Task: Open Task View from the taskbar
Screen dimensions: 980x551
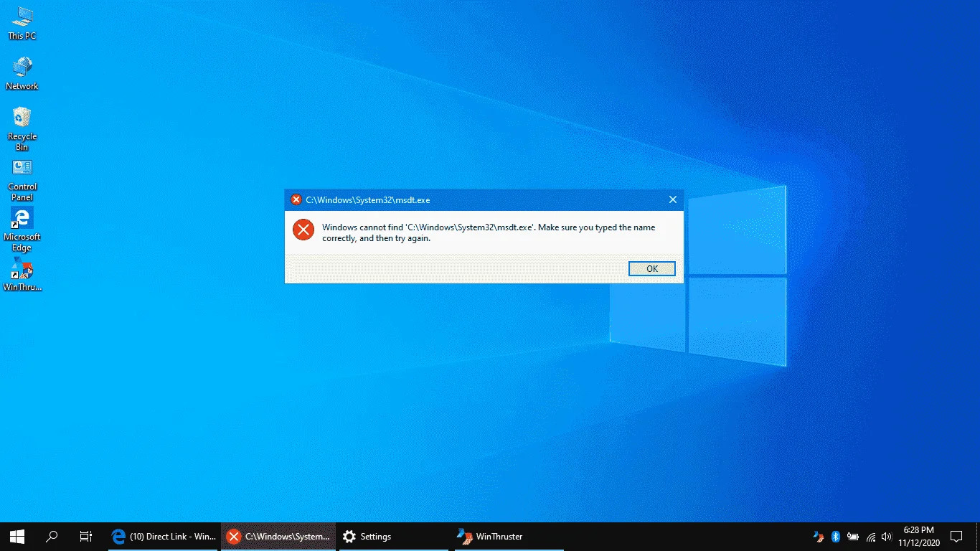Action: [x=86, y=536]
